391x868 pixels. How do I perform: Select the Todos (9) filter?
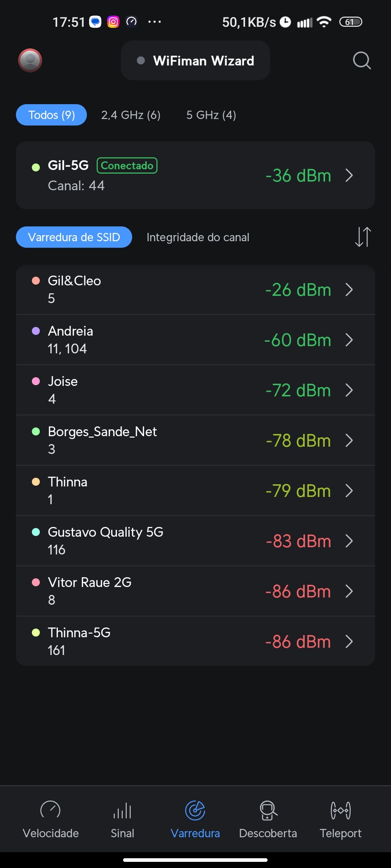click(51, 115)
